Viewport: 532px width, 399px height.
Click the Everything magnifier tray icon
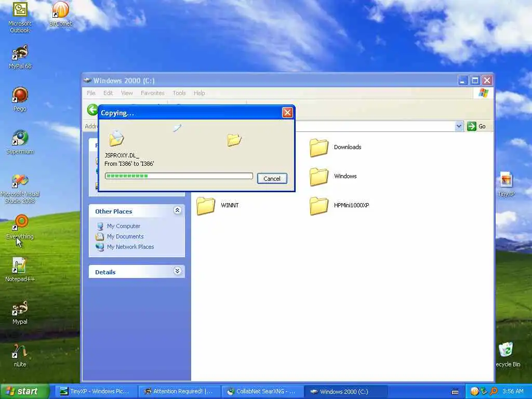(494, 392)
